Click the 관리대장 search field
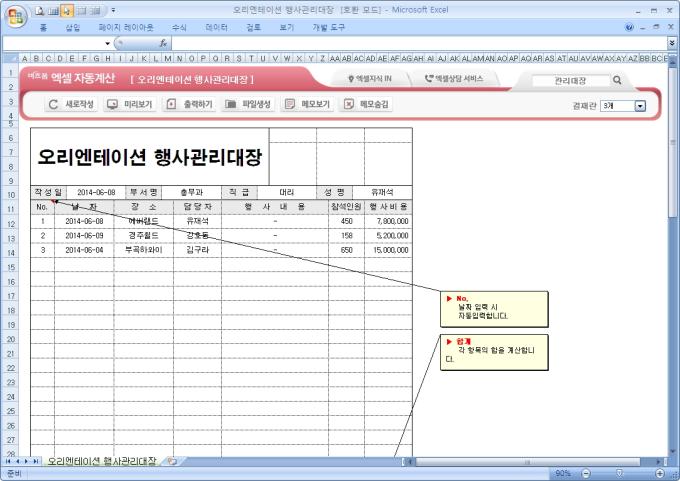This screenshot has width=680, height=481. click(571, 81)
